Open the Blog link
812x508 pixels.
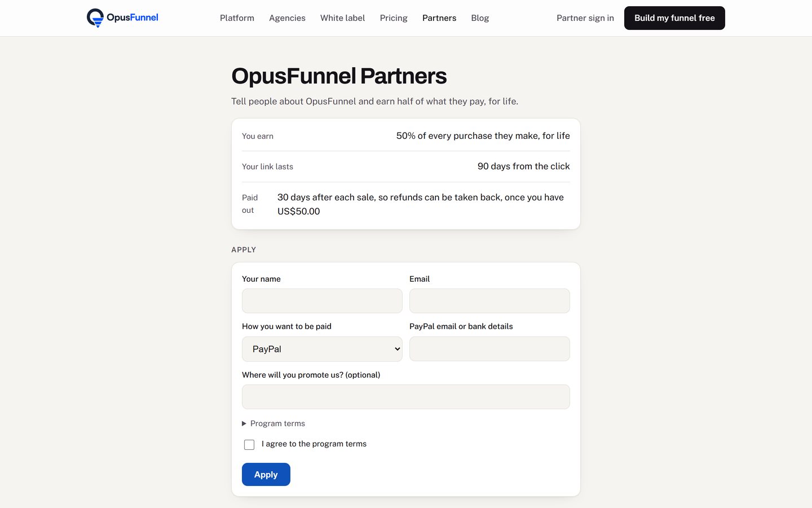point(480,18)
